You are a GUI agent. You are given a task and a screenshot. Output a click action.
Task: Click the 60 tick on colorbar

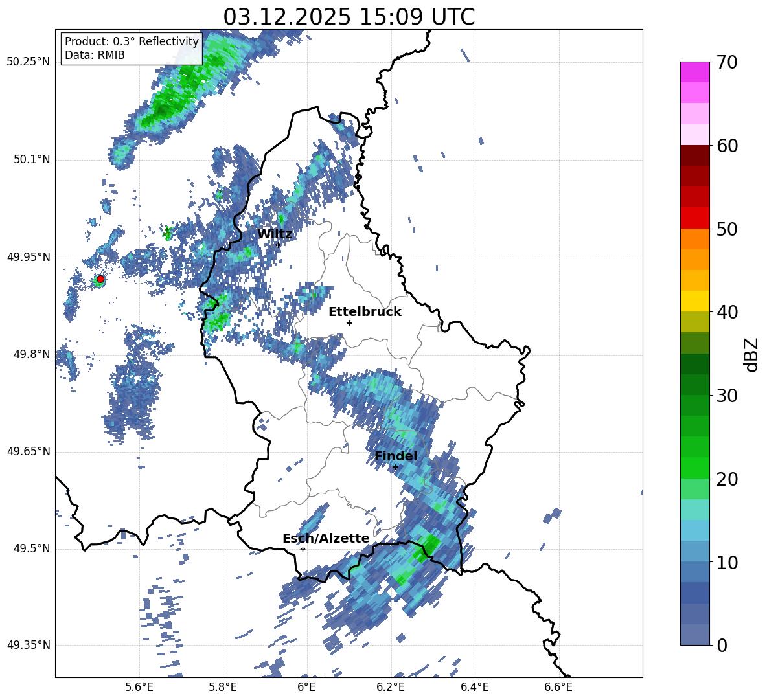[727, 146]
